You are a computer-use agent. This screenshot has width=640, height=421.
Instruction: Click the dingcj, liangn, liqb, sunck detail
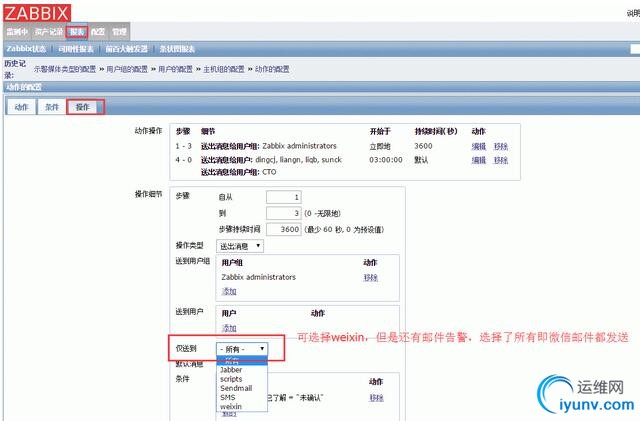(x=298, y=160)
